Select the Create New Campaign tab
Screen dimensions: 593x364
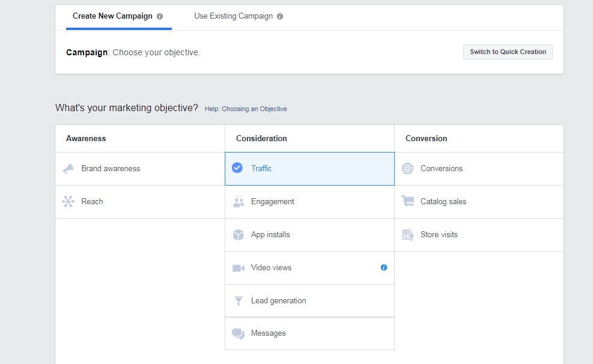tap(112, 16)
